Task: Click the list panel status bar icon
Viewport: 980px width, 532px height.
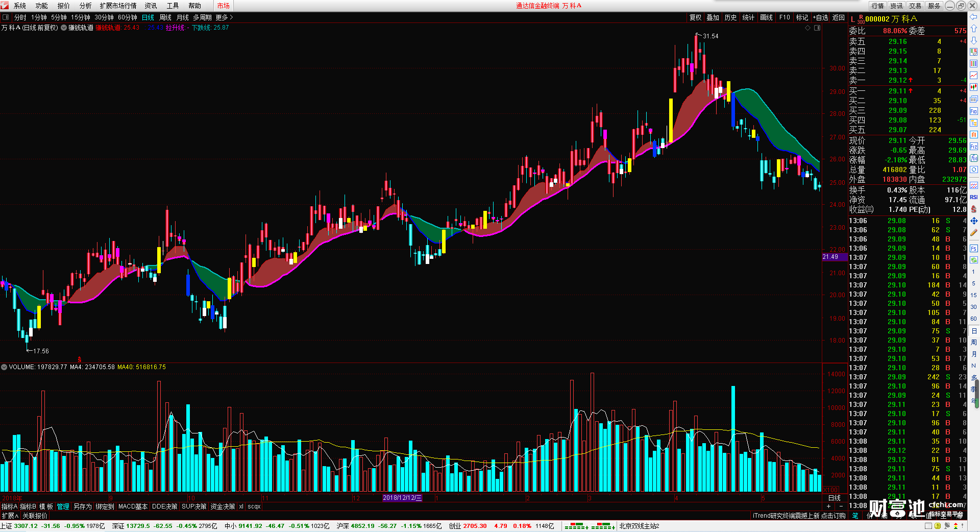Action: (928, 526)
